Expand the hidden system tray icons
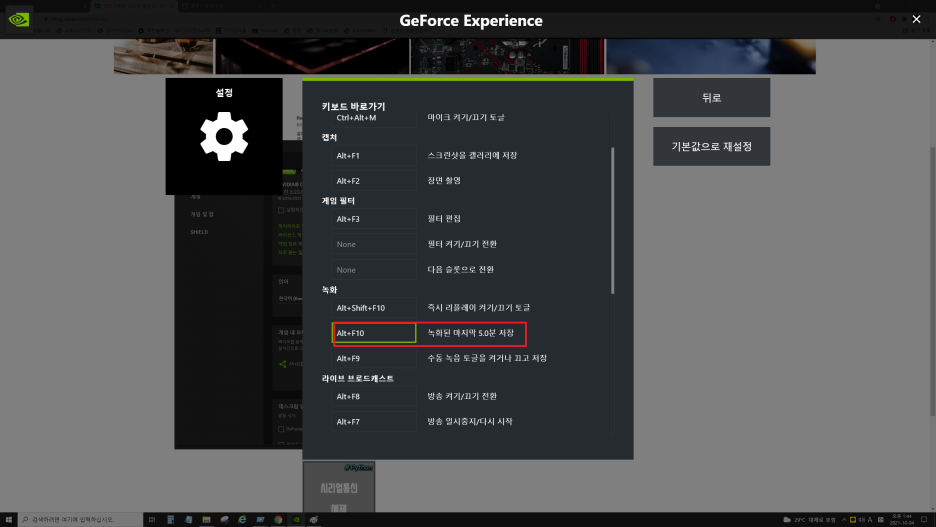The image size is (936, 527). pyautogui.click(x=843, y=519)
